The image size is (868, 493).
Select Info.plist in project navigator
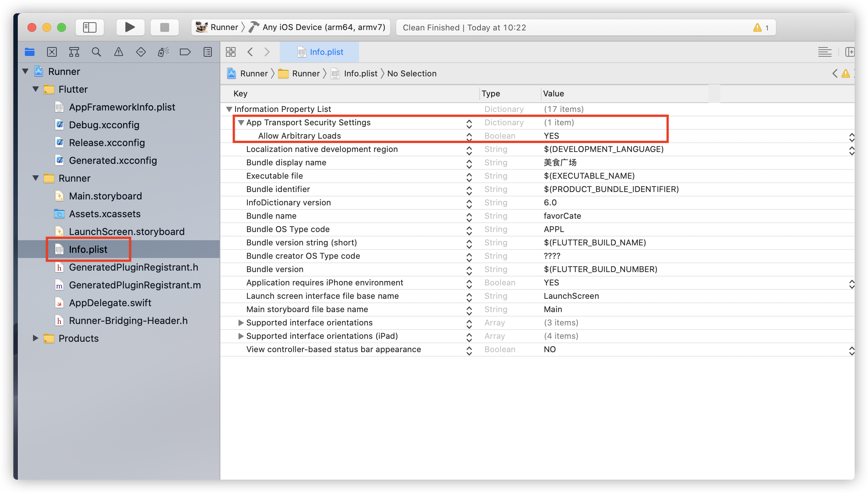tap(88, 249)
